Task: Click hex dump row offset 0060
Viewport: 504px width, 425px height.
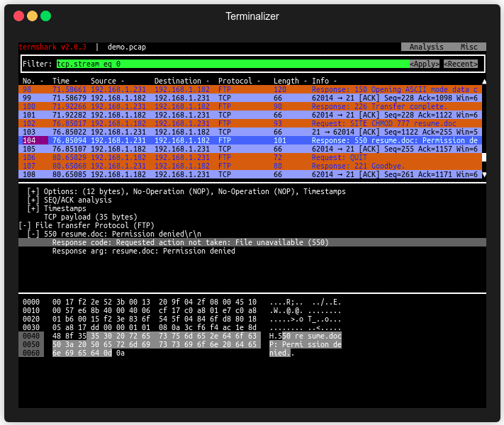Action: click(x=31, y=353)
